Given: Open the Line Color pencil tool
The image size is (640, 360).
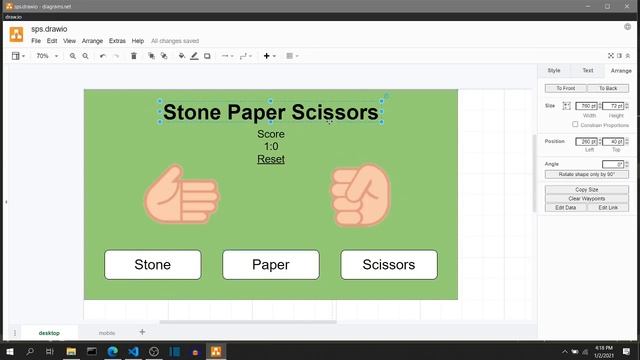Looking at the screenshot, I should [x=194, y=56].
